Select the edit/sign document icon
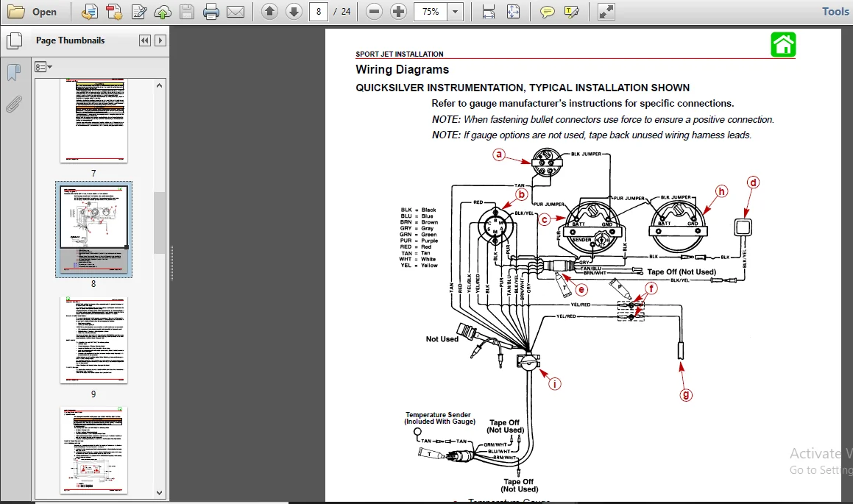This screenshot has height=504, width=853. click(139, 12)
